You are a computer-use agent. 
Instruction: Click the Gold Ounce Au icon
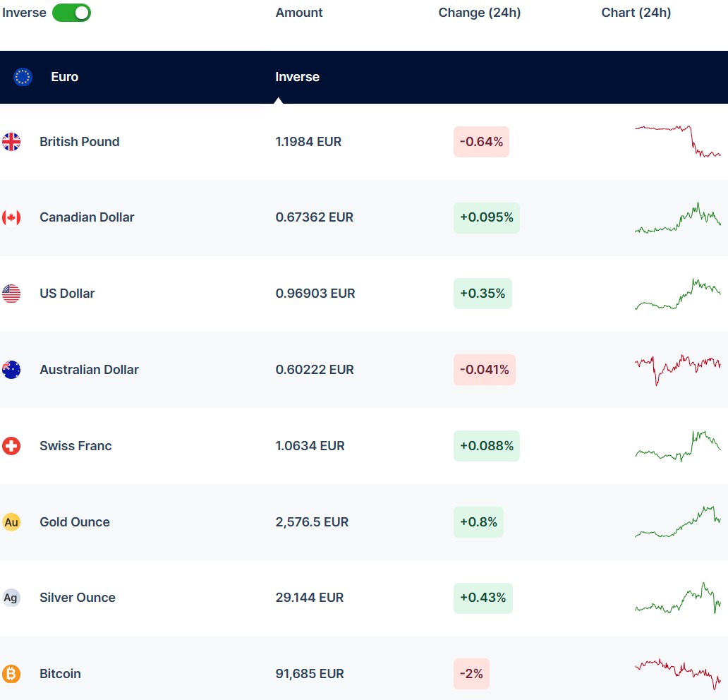pos(11,522)
